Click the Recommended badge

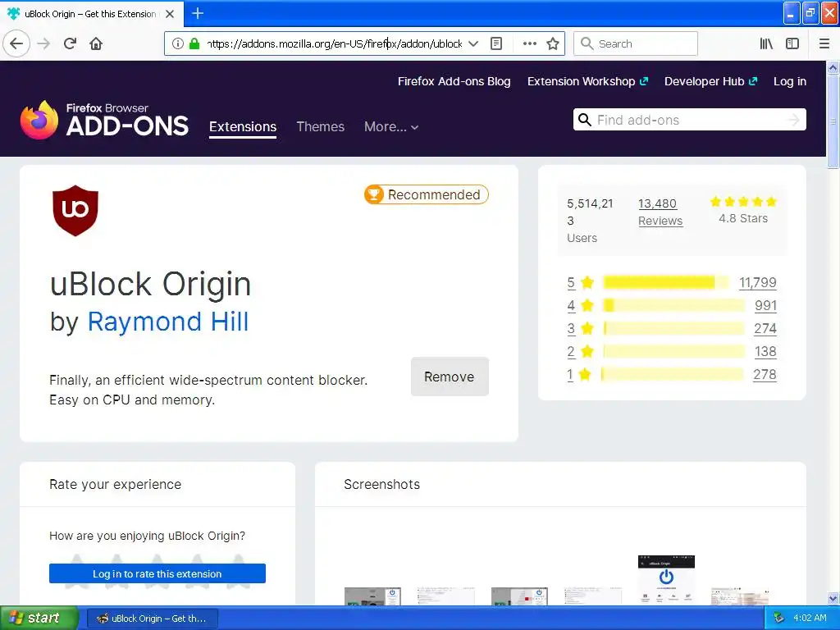(427, 194)
